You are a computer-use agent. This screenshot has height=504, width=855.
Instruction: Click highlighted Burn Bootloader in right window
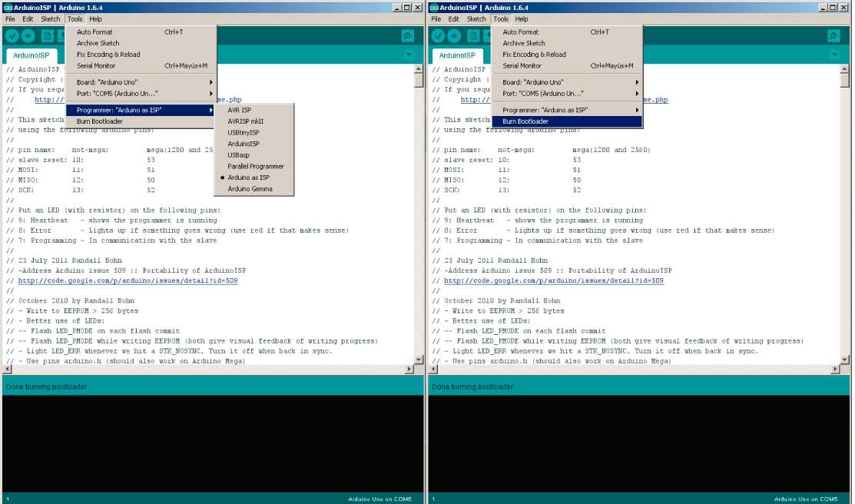click(x=567, y=121)
